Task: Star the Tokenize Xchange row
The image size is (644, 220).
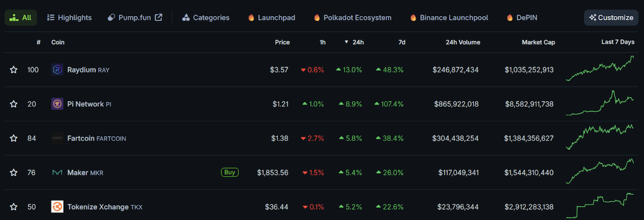Action: (x=13, y=207)
